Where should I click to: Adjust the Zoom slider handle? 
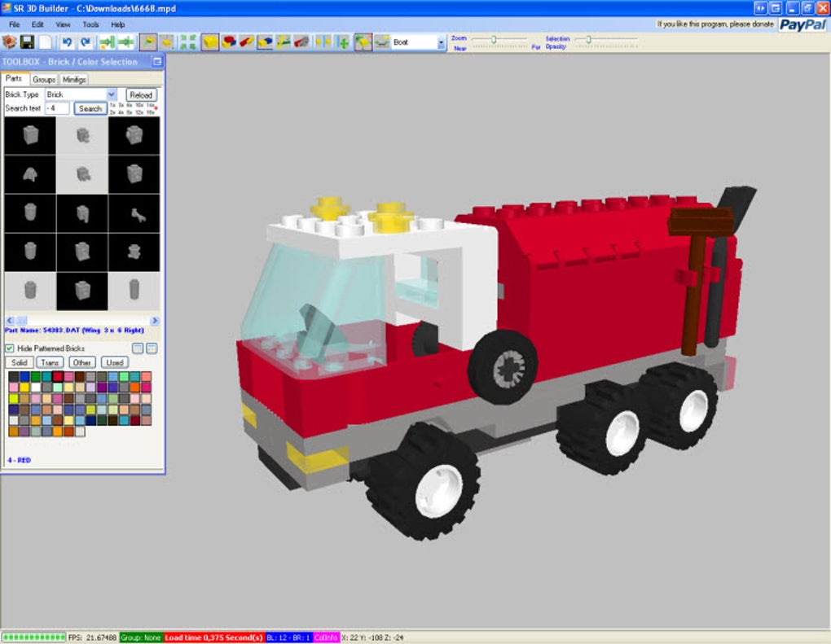pos(494,39)
